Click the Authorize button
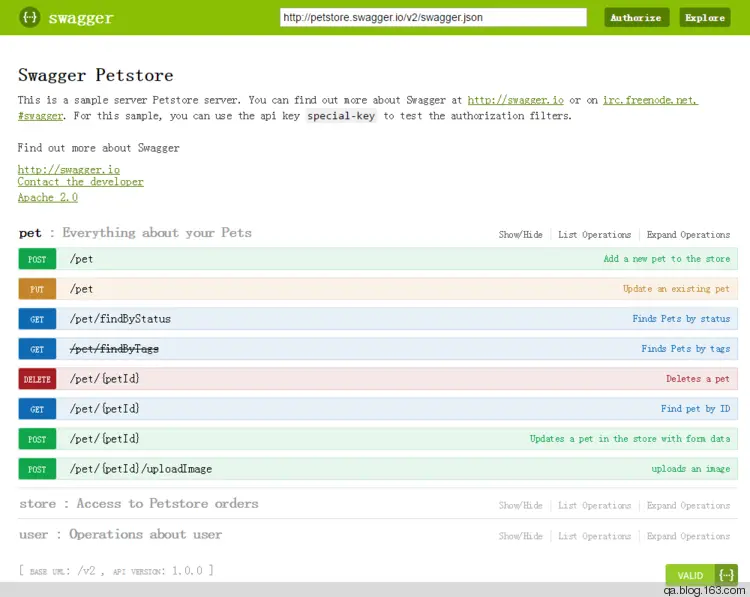The width and height of the screenshot is (750, 597). pos(636,18)
